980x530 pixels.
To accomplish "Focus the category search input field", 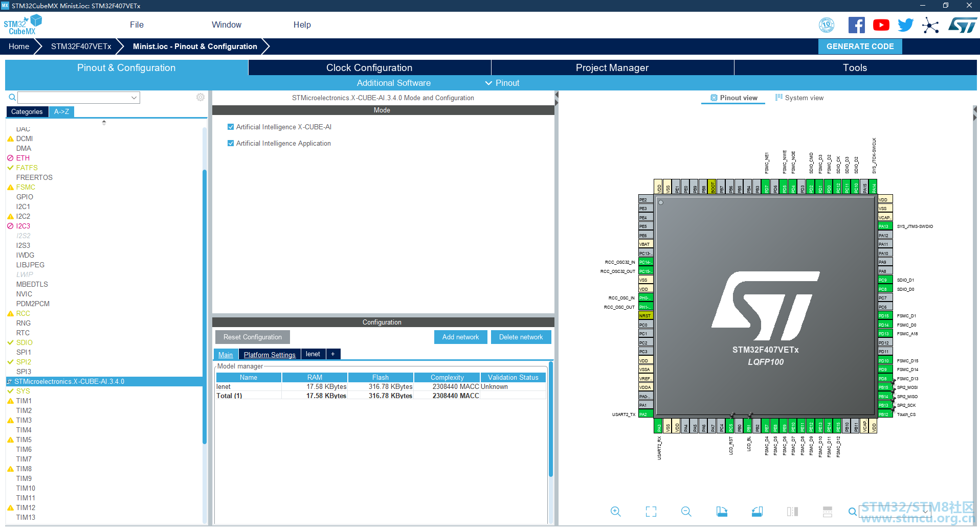I will [74, 98].
